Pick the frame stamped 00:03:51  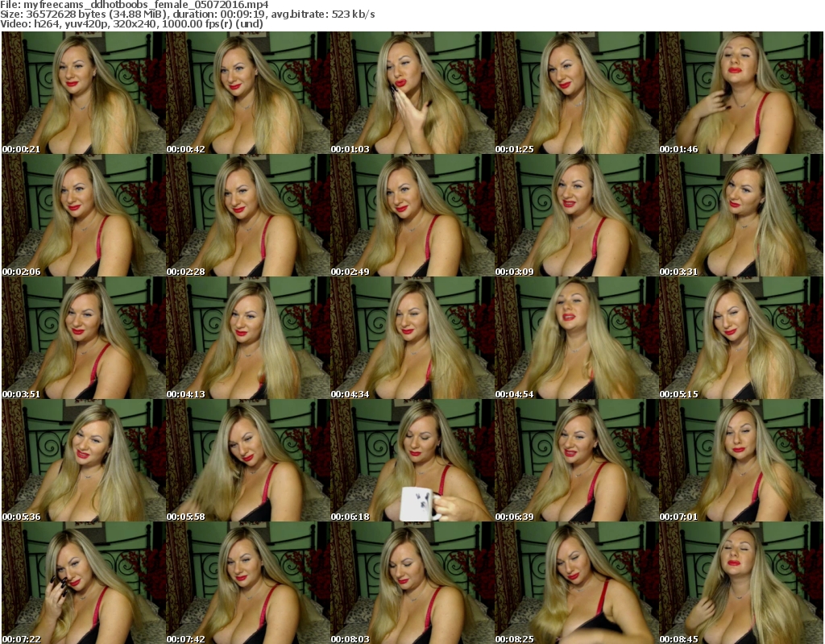[84, 338]
